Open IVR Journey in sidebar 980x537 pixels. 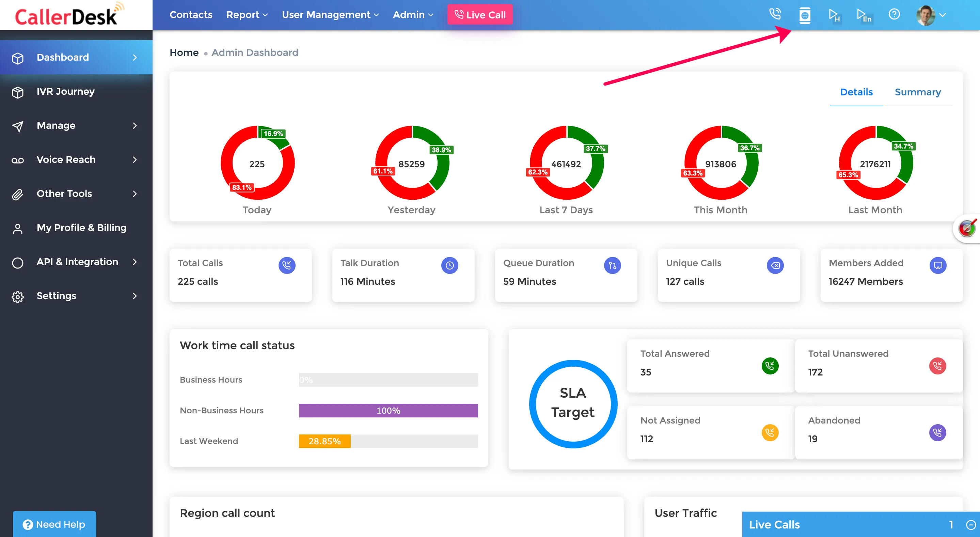76,91
